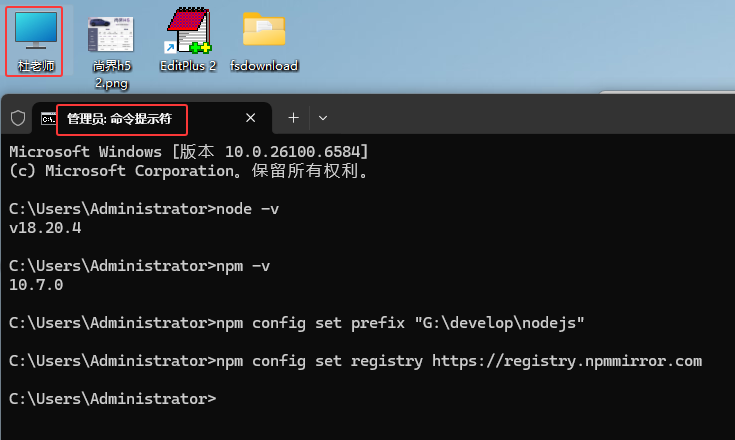
Task: Expand the new tab profile dropdown chevron
Action: pyautogui.click(x=322, y=118)
